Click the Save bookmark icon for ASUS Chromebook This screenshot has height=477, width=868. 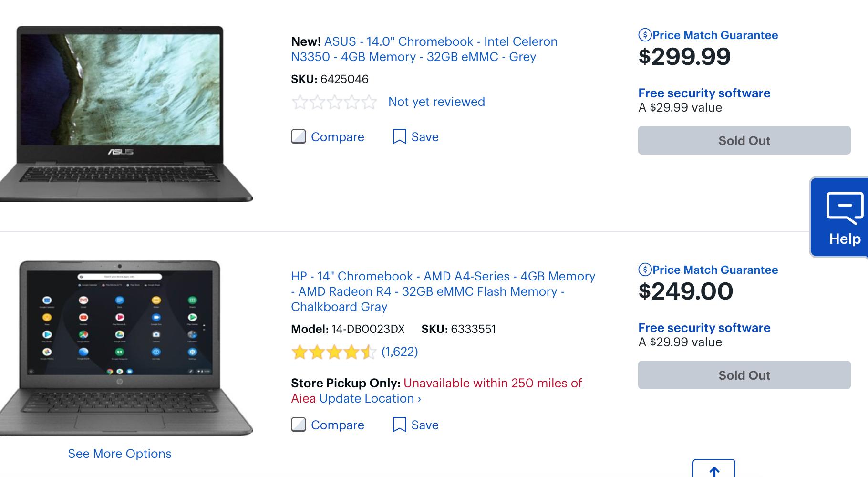(x=399, y=137)
